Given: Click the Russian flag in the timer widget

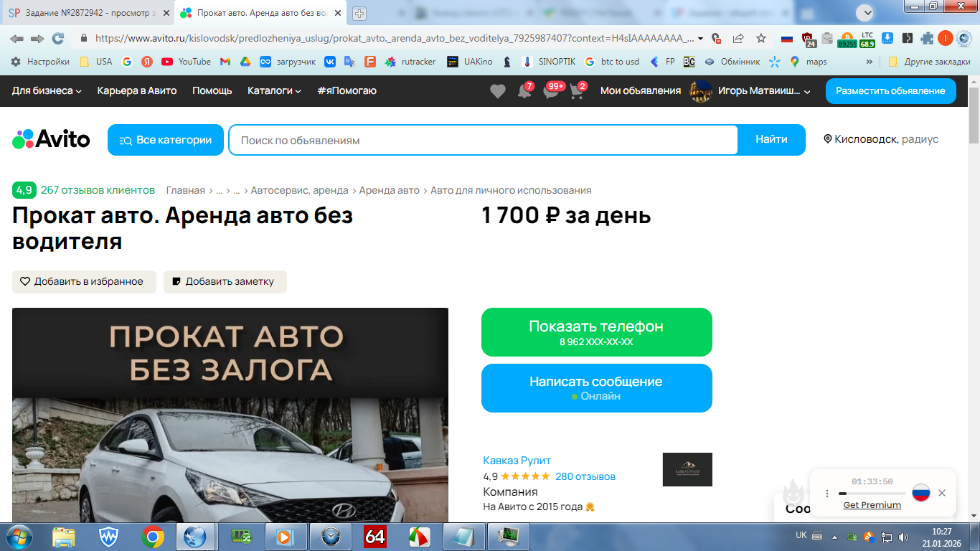Looking at the screenshot, I should [921, 493].
